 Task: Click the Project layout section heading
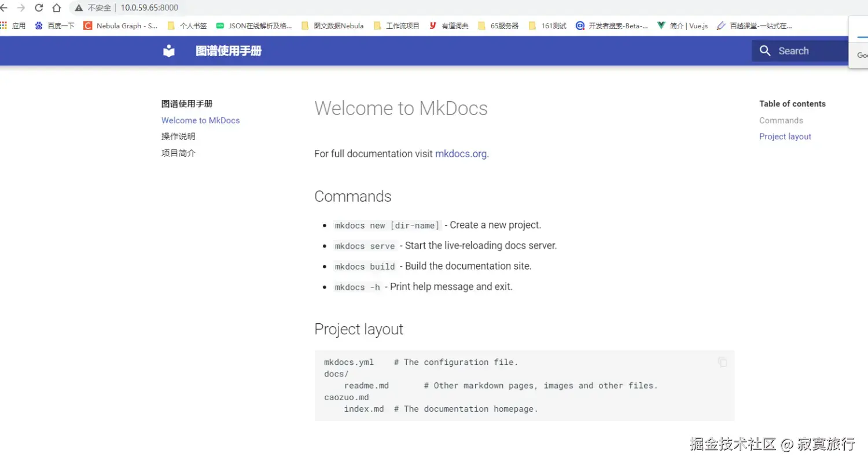coord(359,329)
